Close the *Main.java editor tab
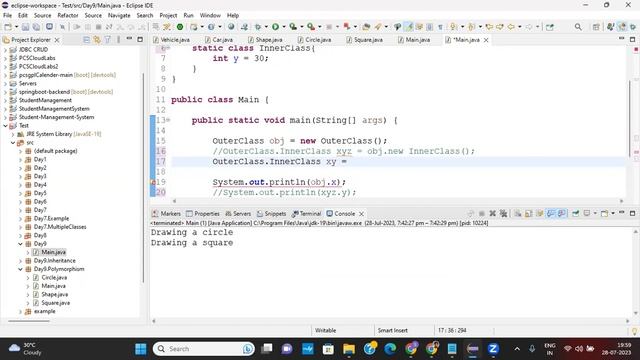The width and height of the screenshot is (640, 360). click(x=486, y=40)
